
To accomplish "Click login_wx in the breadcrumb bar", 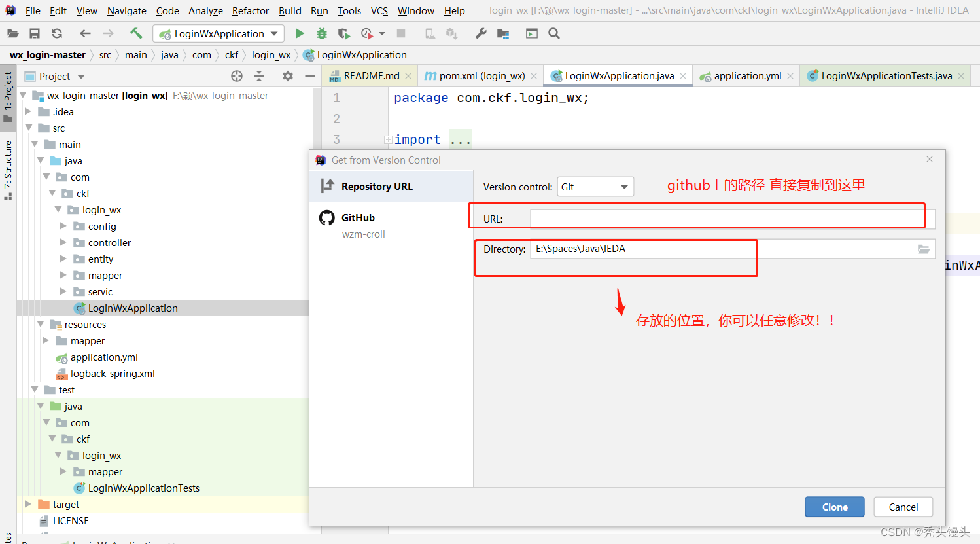I will 271,55.
